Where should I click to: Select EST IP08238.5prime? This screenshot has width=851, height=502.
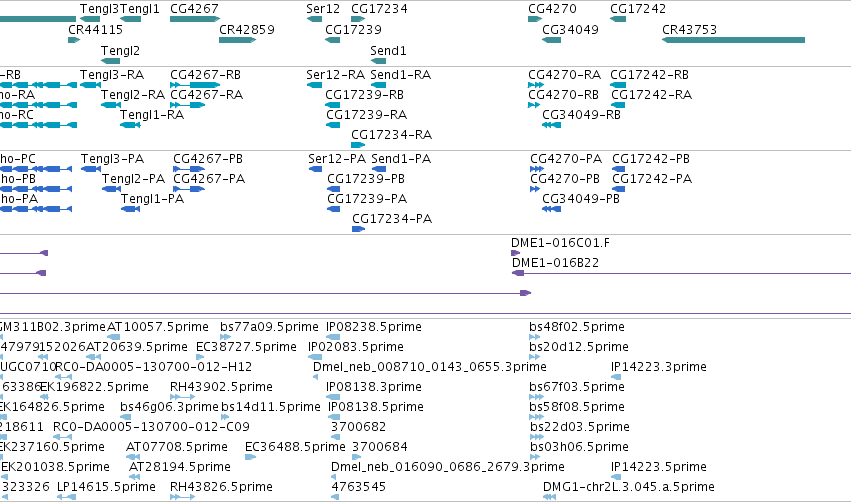(x=373, y=327)
